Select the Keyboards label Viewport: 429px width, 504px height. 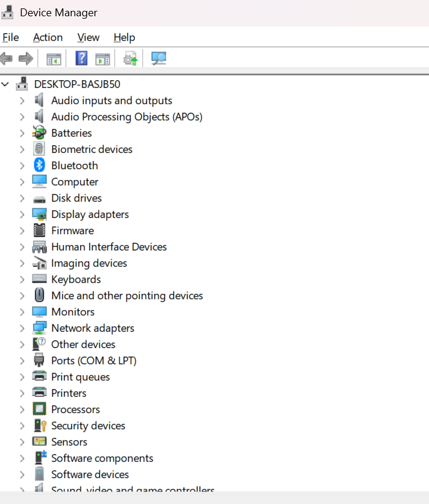(x=76, y=279)
